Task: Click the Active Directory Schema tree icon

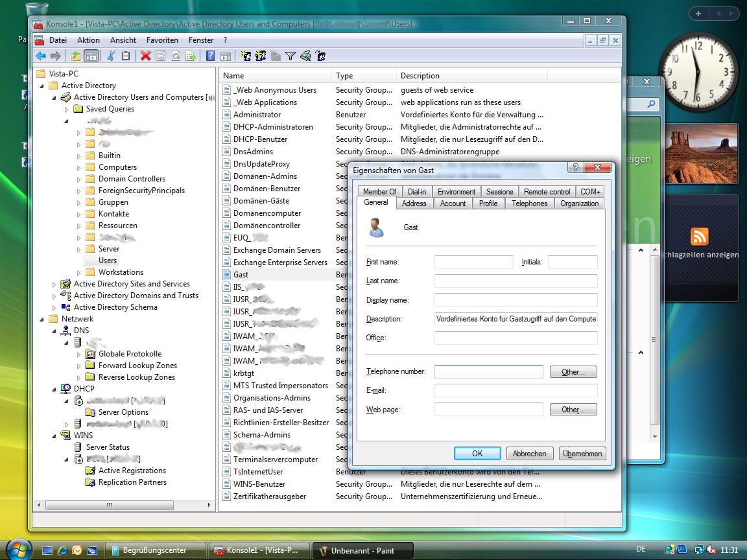Action: pyautogui.click(x=65, y=307)
